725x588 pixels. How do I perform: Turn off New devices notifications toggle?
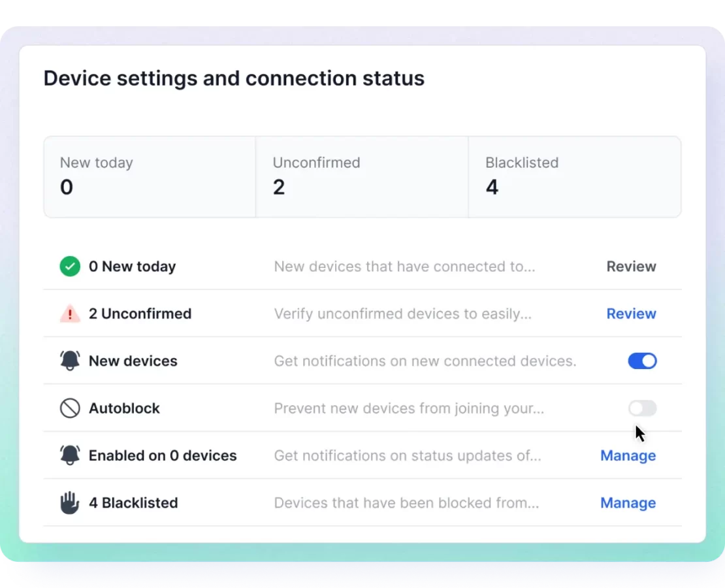click(x=642, y=361)
